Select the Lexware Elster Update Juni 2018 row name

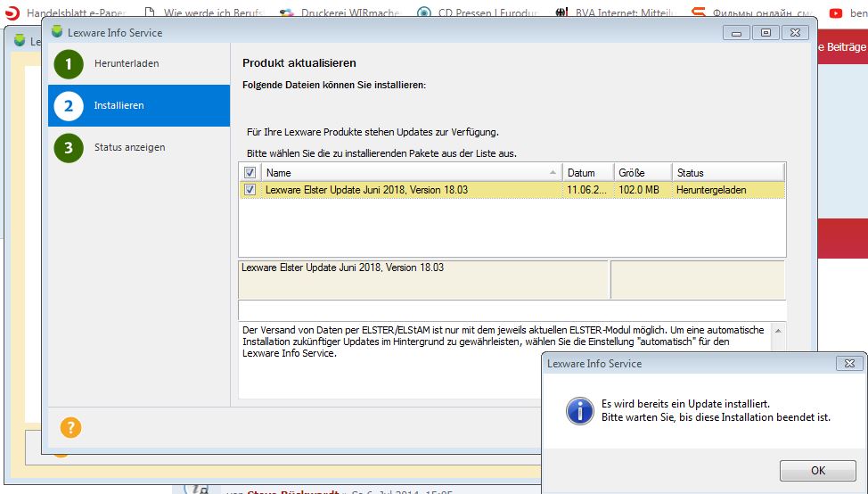click(366, 189)
